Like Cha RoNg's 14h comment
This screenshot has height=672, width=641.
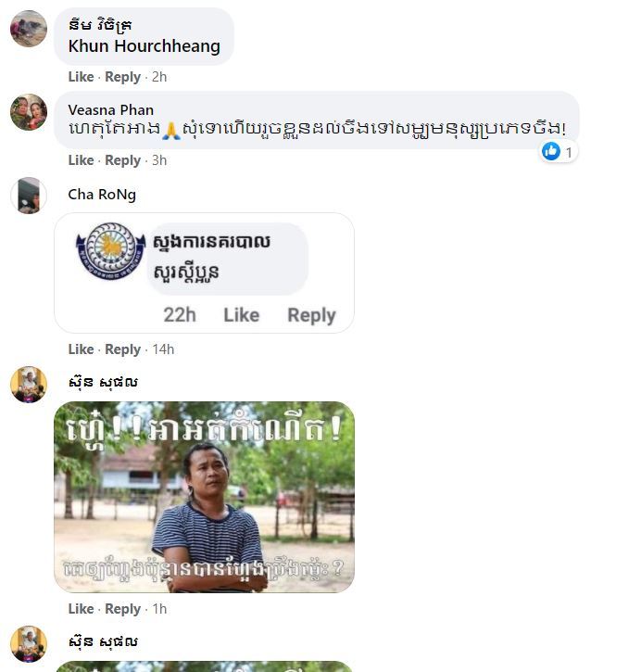[x=81, y=349]
